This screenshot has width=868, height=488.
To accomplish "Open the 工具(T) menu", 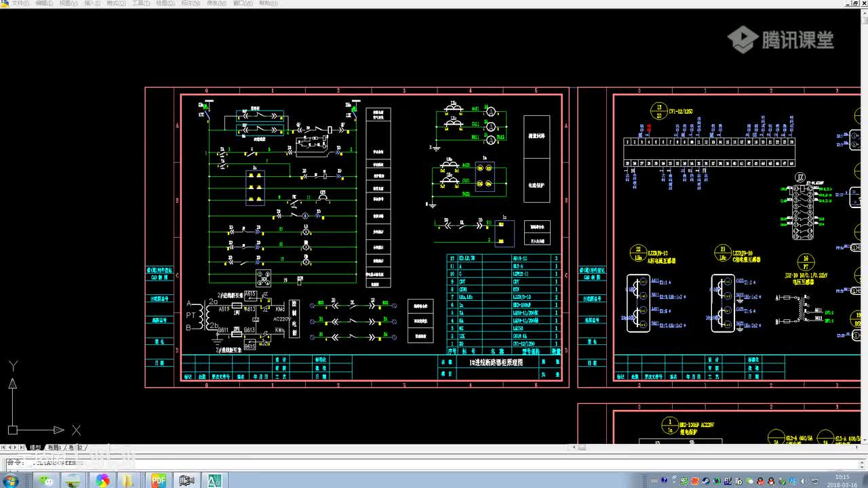I will coord(141,3).
